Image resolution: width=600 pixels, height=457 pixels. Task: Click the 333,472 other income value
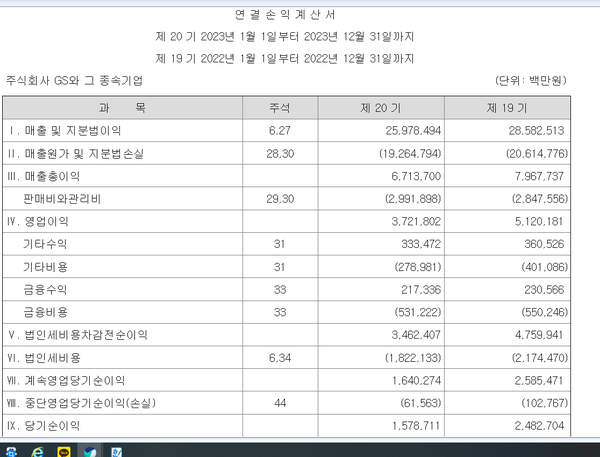point(421,244)
